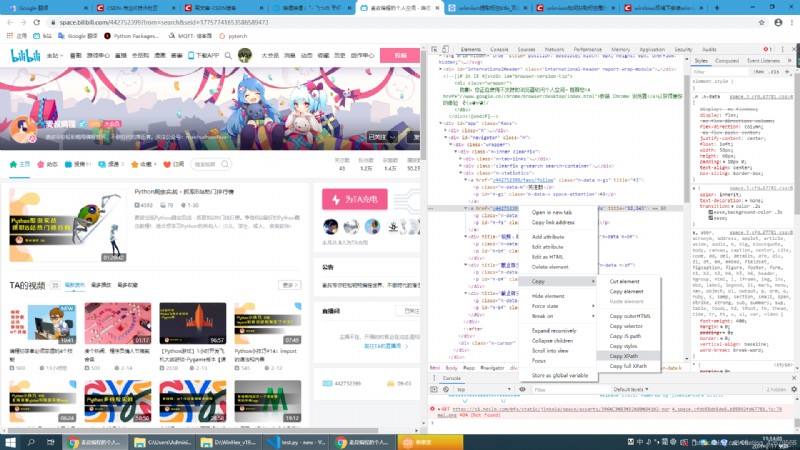
Task: Click the 下载APP phone icon
Action: pyautogui.click(x=191, y=55)
